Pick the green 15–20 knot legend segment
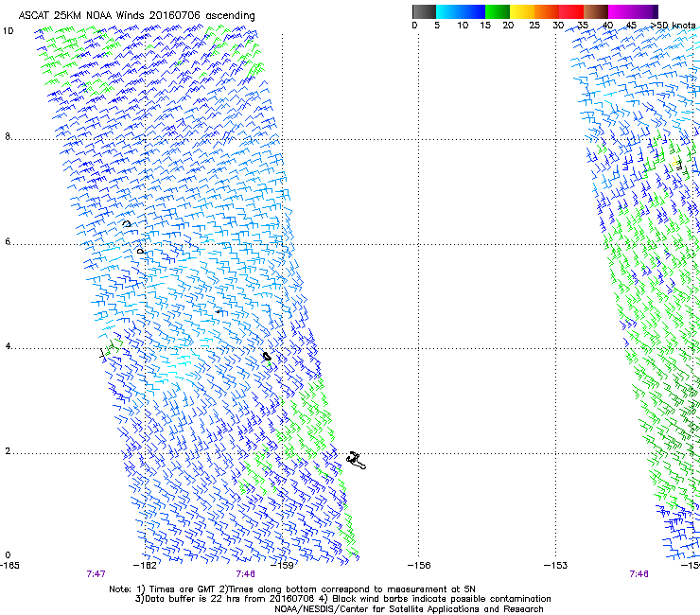Viewport: 700px width, 615px height. pyautogui.click(x=498, y=11)
